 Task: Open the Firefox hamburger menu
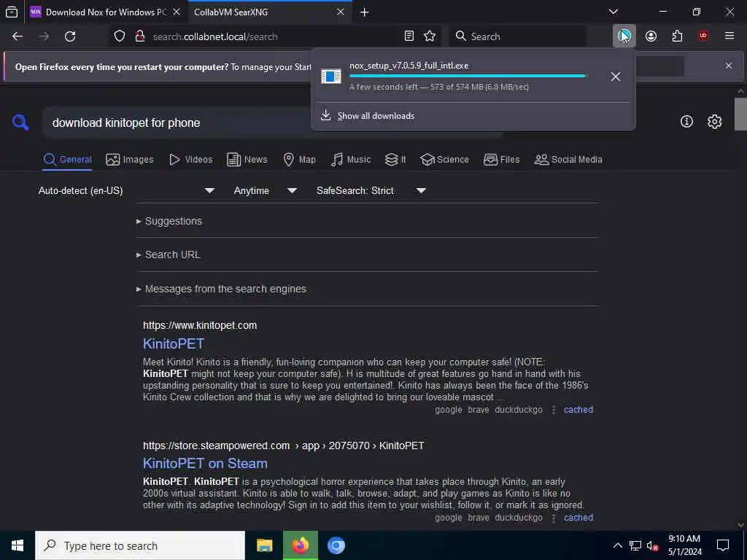[729, 36]
